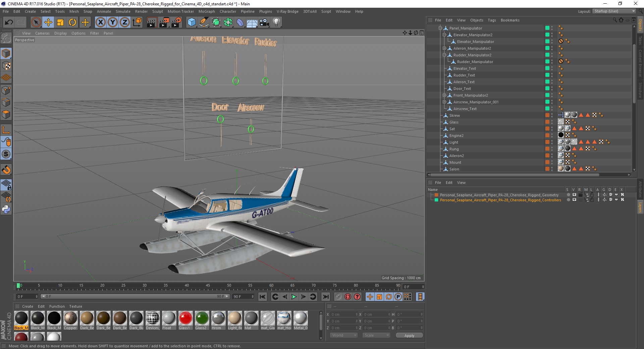Viewport: 644px width, 349px height.
Task: Open the World coordinate dropdown
Action: click(x=343, y=335)
